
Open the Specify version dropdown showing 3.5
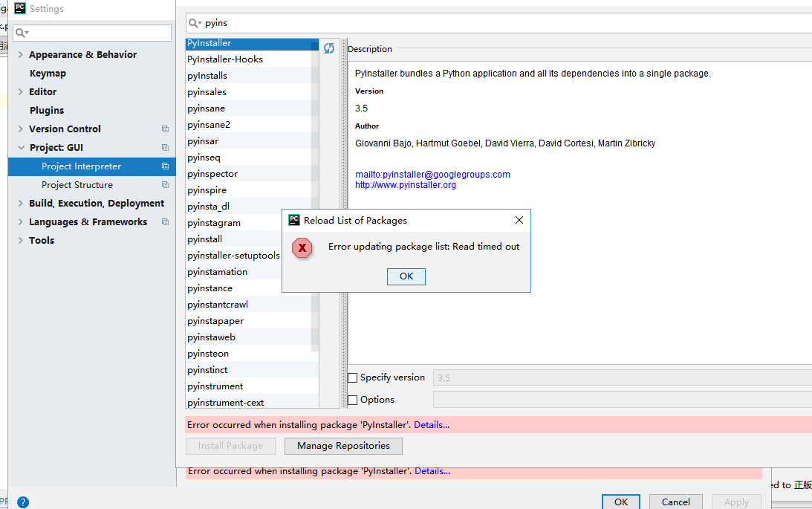[623, 378]
